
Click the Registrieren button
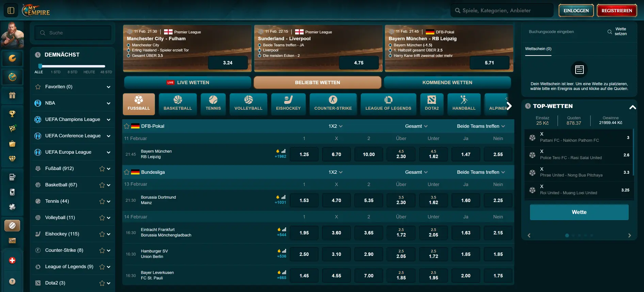617,11
